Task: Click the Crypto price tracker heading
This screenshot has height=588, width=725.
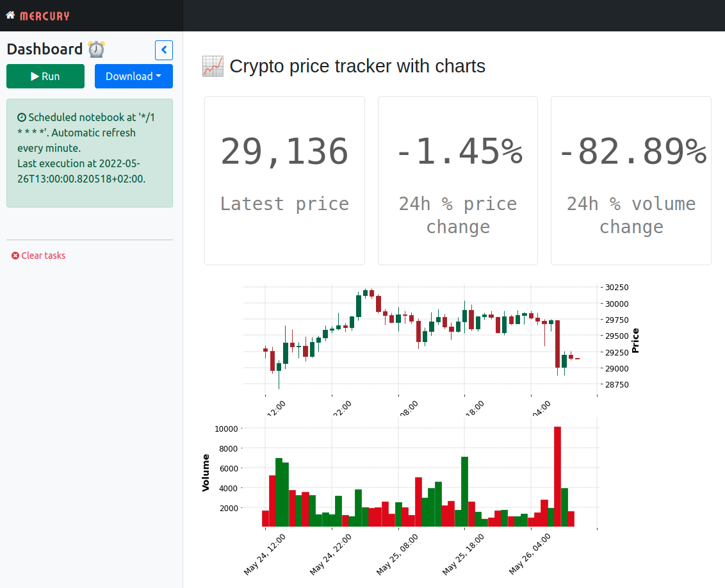Action: (357, 66)
